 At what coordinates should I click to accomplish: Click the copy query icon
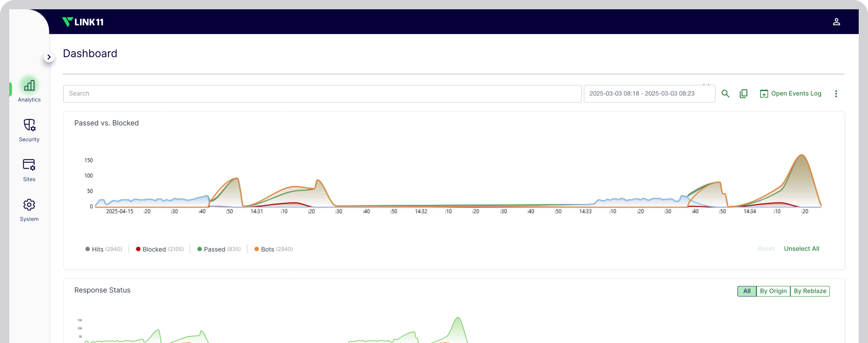(743, 94)
